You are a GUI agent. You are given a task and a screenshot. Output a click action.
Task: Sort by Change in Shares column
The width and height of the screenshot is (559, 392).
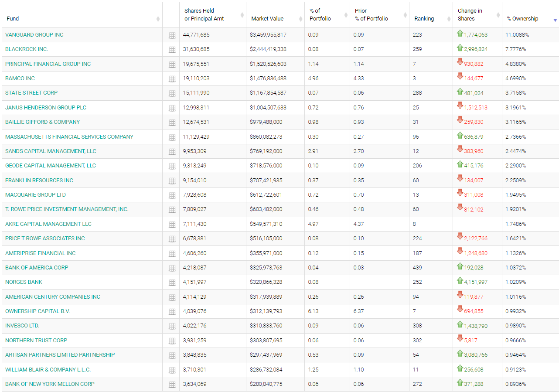477,15
